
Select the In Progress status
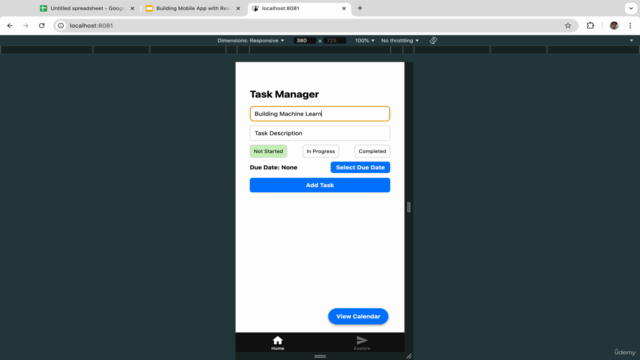pyautogui.click(x=320, y=151)
